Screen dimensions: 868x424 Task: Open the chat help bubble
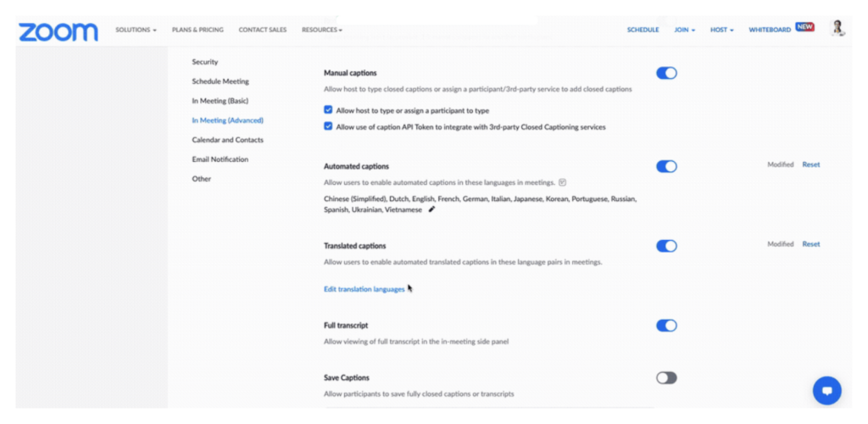tap(826, 390)
